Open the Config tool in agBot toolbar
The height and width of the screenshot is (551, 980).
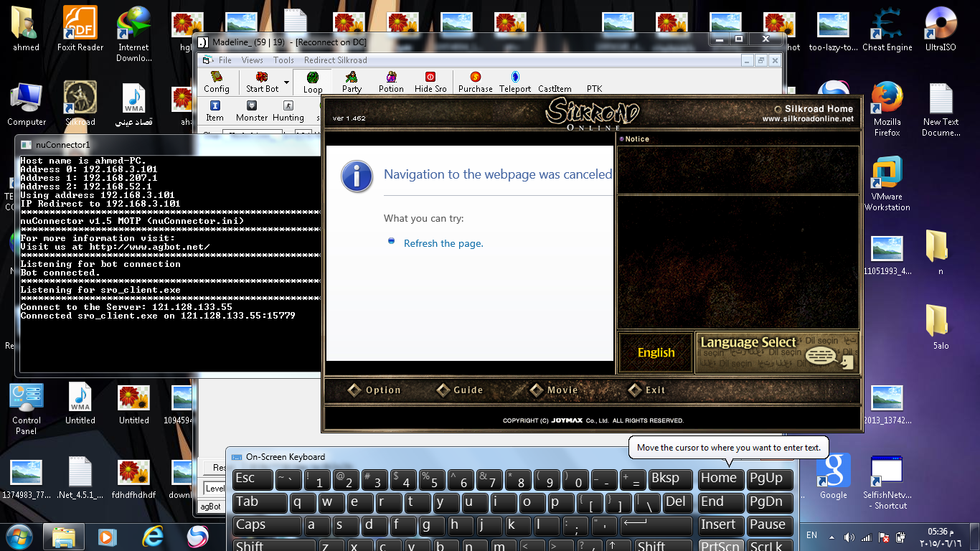(x=216, y=82)
